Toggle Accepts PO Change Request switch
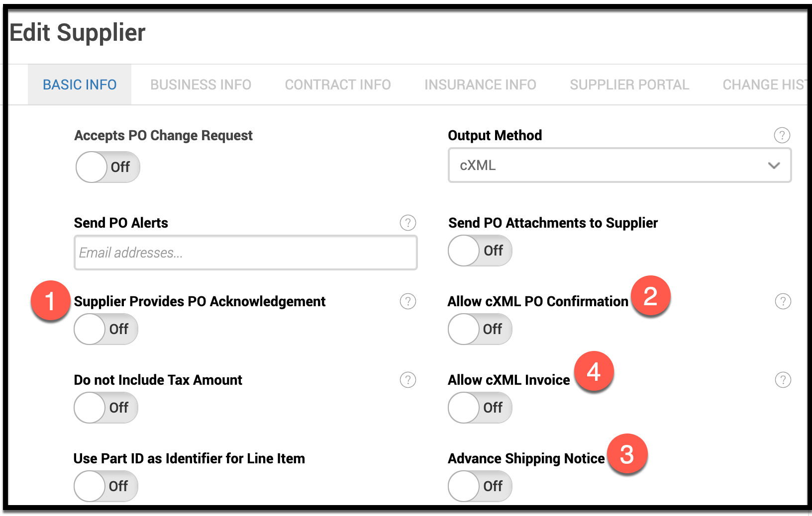The height and width of the screenshot is (516, 812). 107,167
